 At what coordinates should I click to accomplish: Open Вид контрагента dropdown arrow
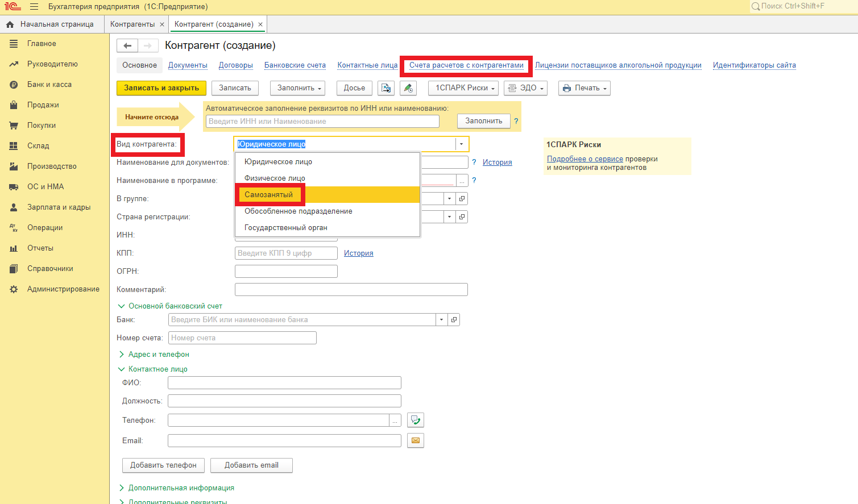pos(461,144)
